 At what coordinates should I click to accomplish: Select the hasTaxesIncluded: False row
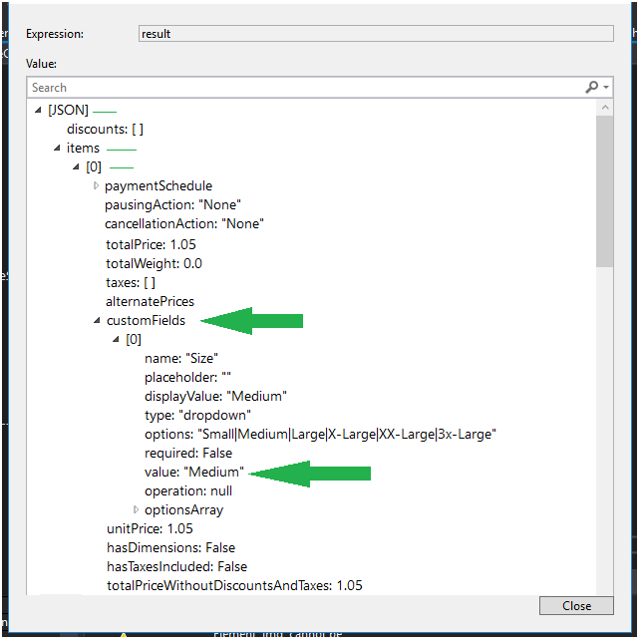pyautogui.click(x=177, y=566)
